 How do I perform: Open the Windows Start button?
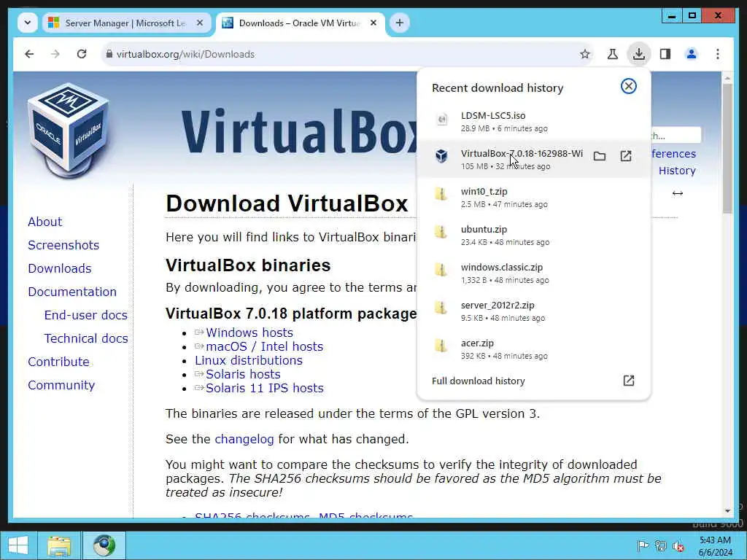(18, 545)
